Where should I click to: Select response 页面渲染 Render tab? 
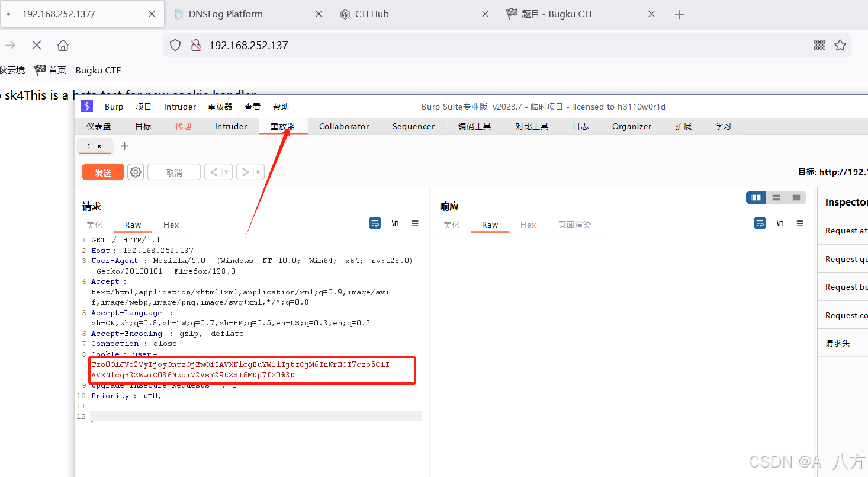point(575,225)
